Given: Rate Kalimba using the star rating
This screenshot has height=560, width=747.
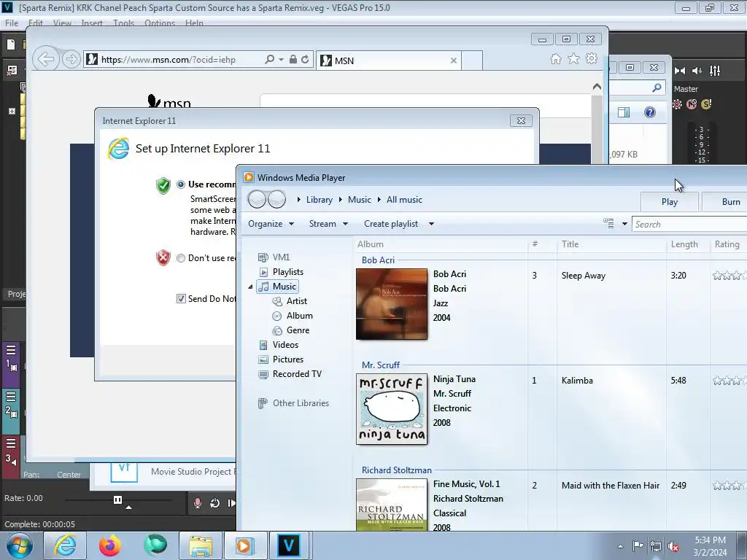Looking at the screenshot, I should (729, 380).
